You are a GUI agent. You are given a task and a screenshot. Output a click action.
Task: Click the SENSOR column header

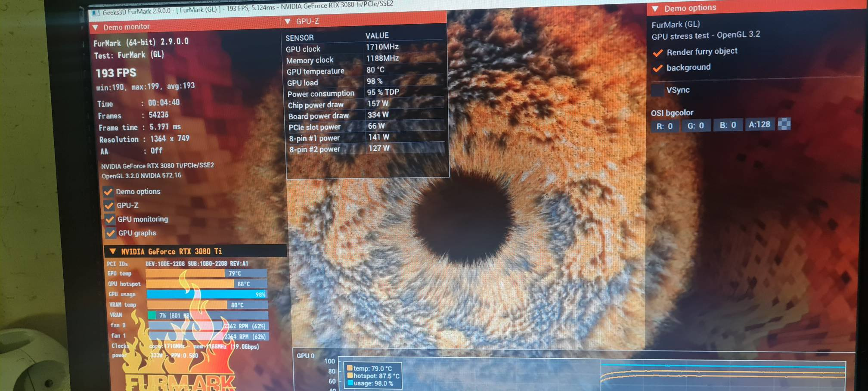point(300,38)
